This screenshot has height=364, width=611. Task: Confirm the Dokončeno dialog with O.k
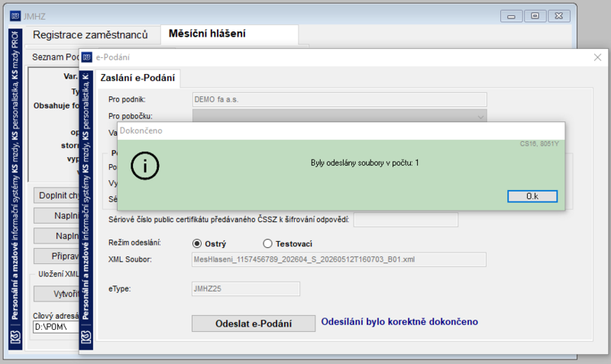pyautogui.click(x=532, y=196)
